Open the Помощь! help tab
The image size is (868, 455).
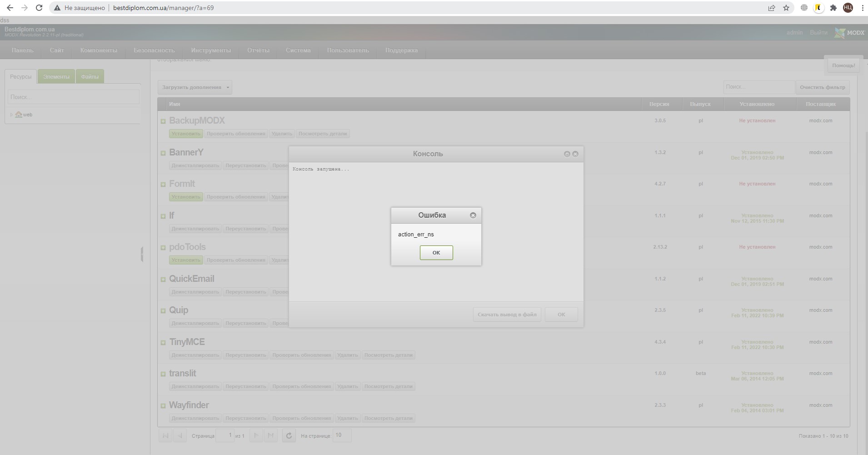point(844,65)
